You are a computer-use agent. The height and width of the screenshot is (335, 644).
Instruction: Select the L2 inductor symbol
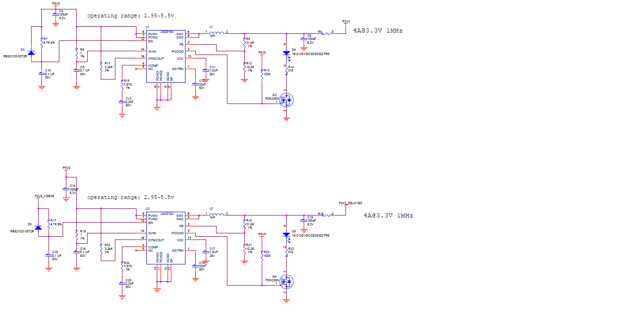click(217, 214)
